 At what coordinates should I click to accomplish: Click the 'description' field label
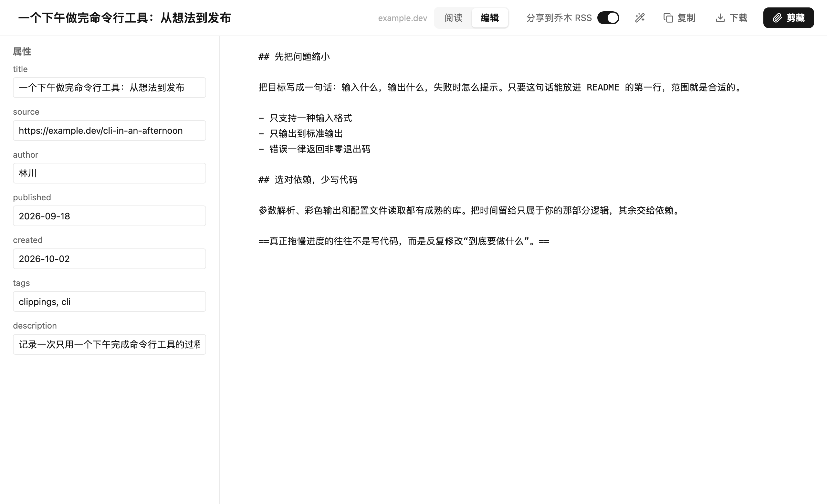click(x=35, y=325)
